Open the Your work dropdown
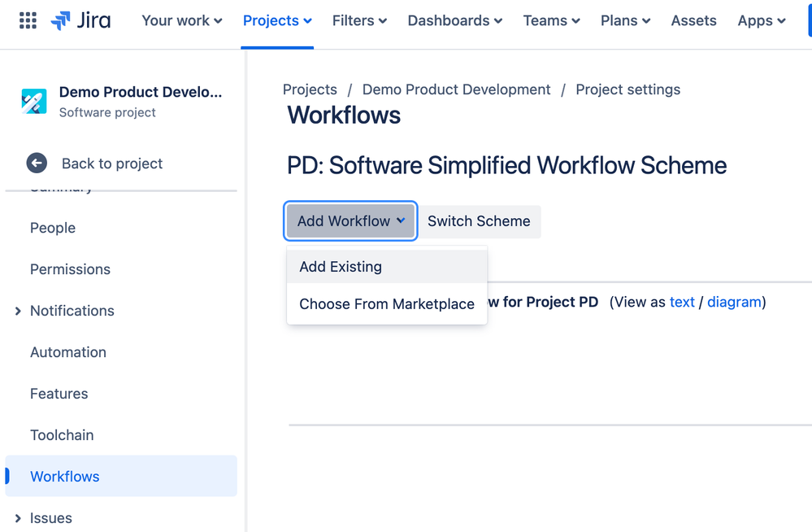This screenshot has width=812, height=532. click(x=182, y=20)
